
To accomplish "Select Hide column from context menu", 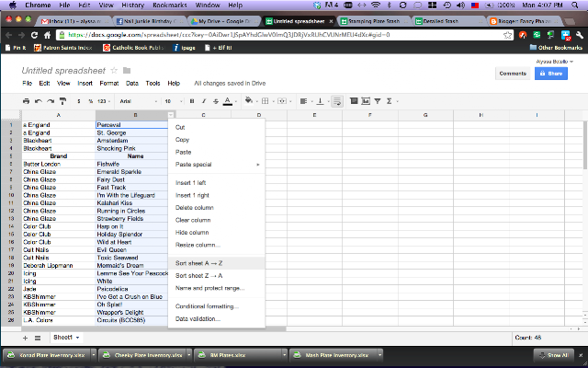I will [217, 233].
